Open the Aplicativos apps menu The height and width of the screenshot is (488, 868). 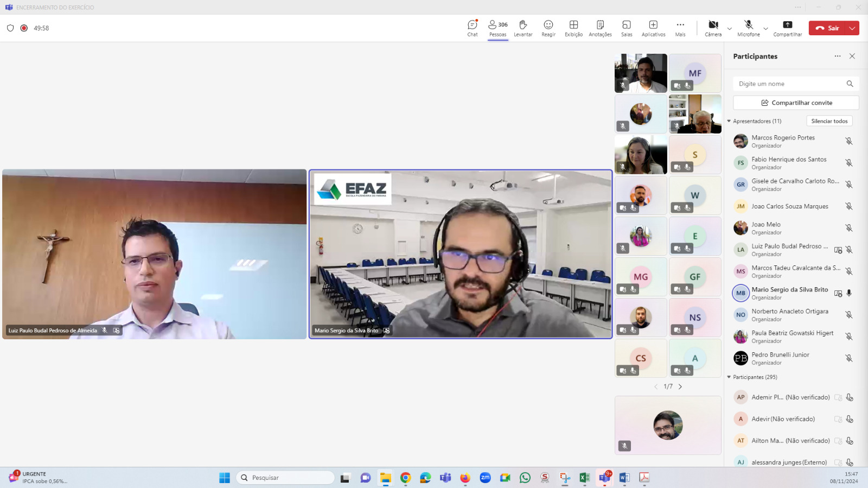(x=653, y=28)
